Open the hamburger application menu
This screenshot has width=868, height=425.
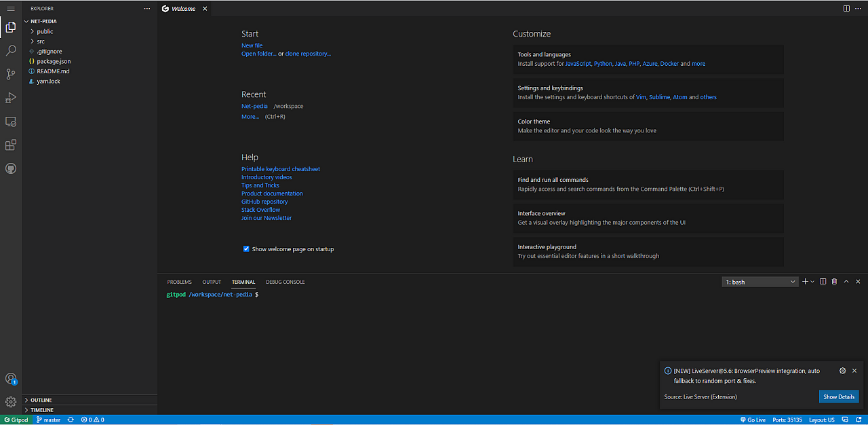coord(10,8)
